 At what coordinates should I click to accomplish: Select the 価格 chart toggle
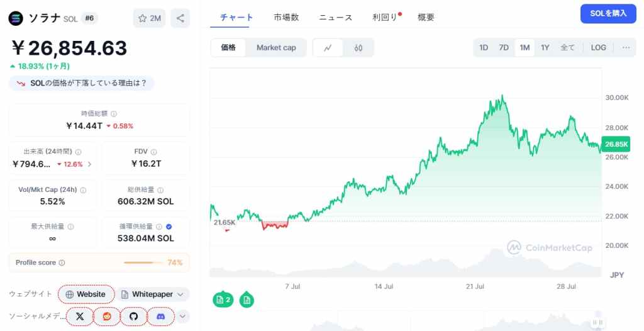pos(228,48)
